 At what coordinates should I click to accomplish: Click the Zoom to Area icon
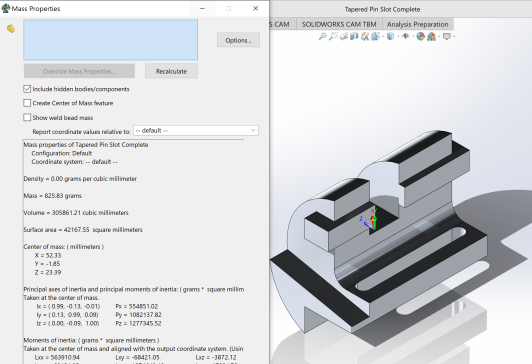click(333, 36)
